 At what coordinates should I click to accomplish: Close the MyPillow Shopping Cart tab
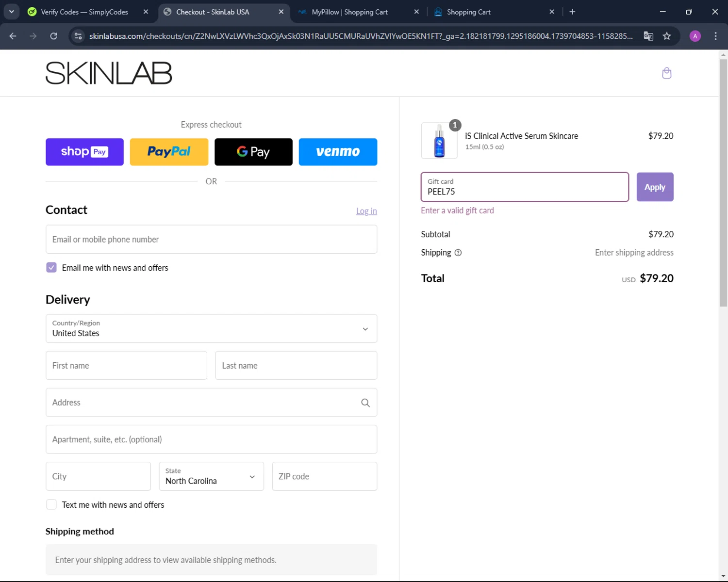pyautogui.click(x=416, y=12)
